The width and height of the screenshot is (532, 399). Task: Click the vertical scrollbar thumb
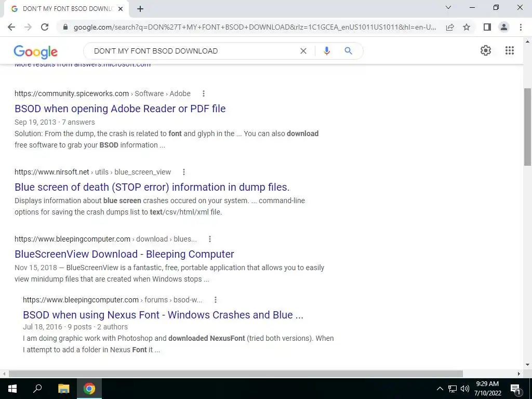tap(527, 127)
